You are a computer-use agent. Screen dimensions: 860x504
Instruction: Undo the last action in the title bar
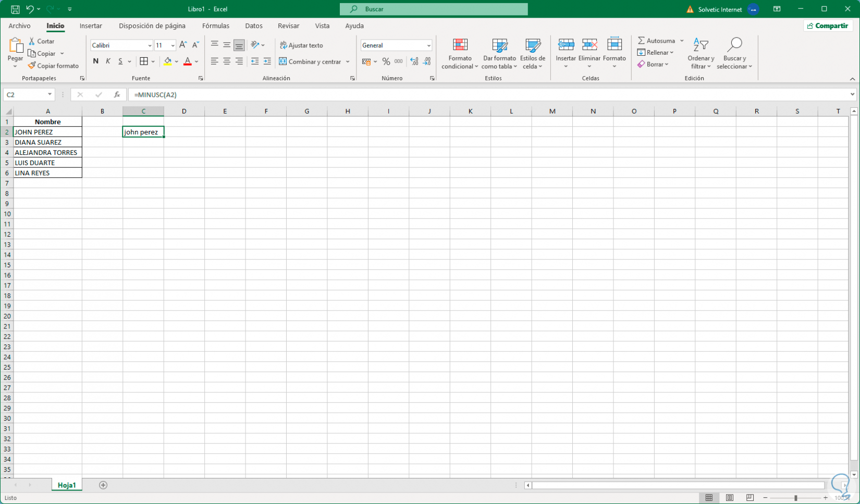tap(30, 9)
